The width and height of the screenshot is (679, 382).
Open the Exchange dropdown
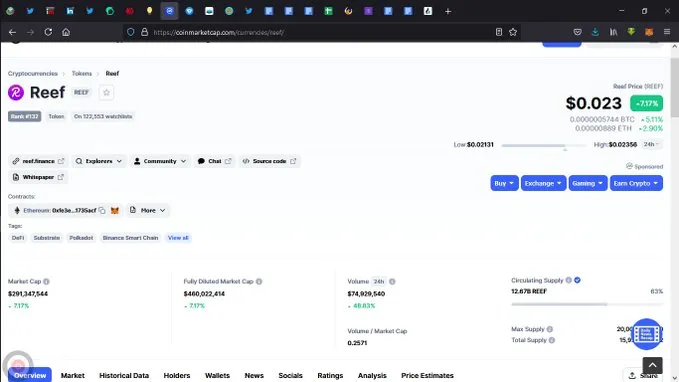coord(543,183)
